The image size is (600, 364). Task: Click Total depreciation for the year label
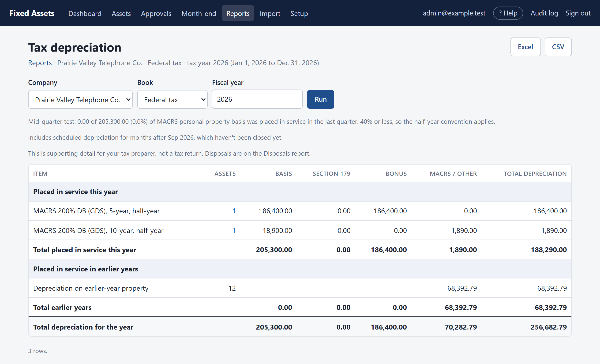83,327
